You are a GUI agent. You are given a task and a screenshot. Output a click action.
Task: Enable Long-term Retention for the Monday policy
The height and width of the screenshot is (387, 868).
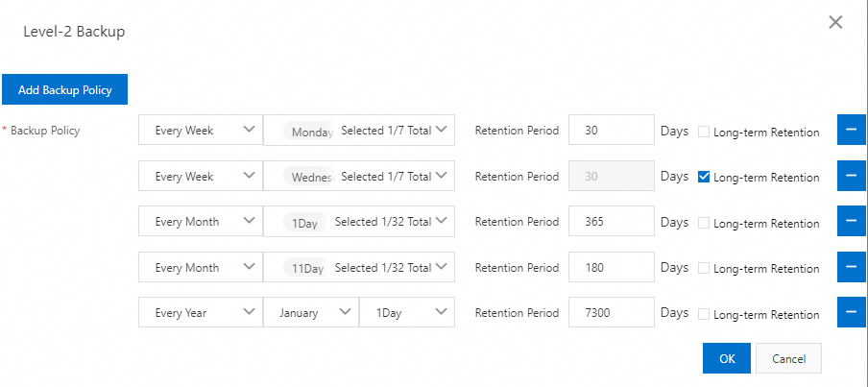tap(704, 132)
